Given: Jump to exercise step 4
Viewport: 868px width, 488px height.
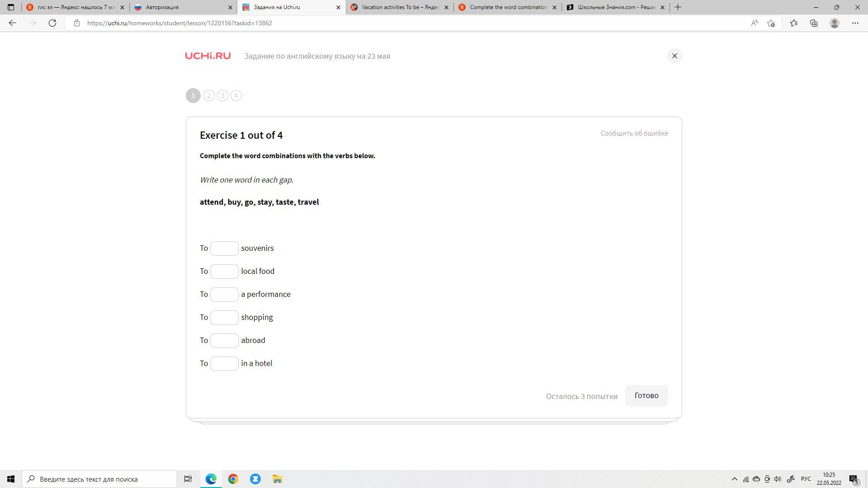Looking at the screenshot, I should tap(236, 96).
